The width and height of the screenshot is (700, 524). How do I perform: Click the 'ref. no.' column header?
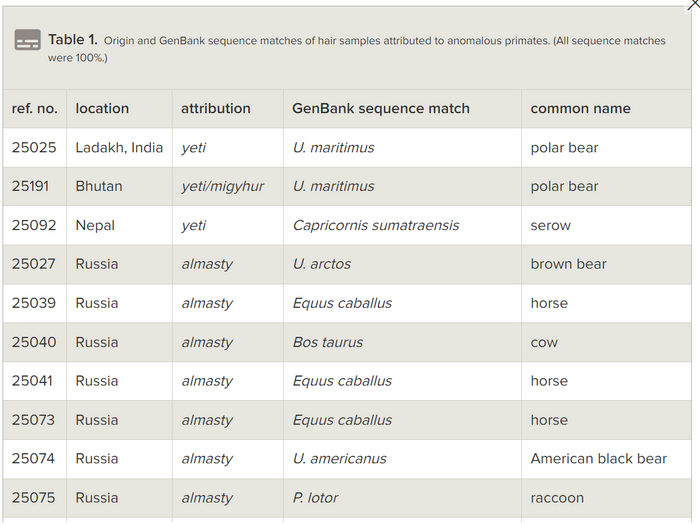click(35, 108)
